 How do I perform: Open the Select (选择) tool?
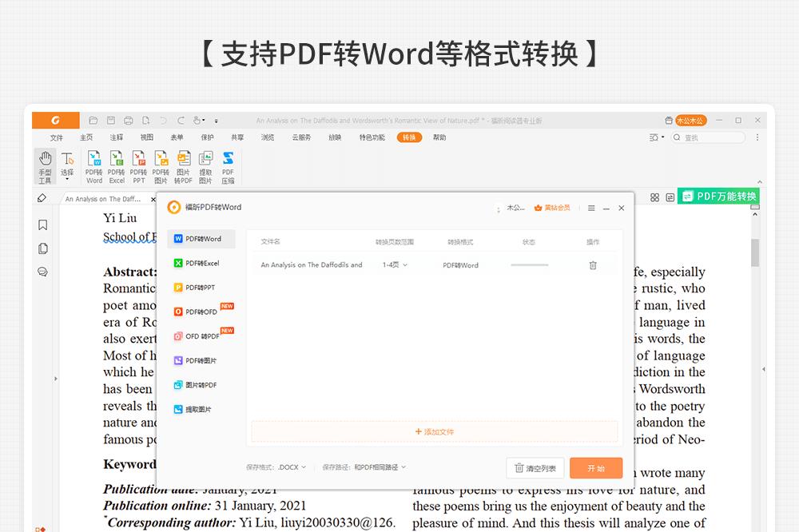pyautogui.click(x=67, y=167)
